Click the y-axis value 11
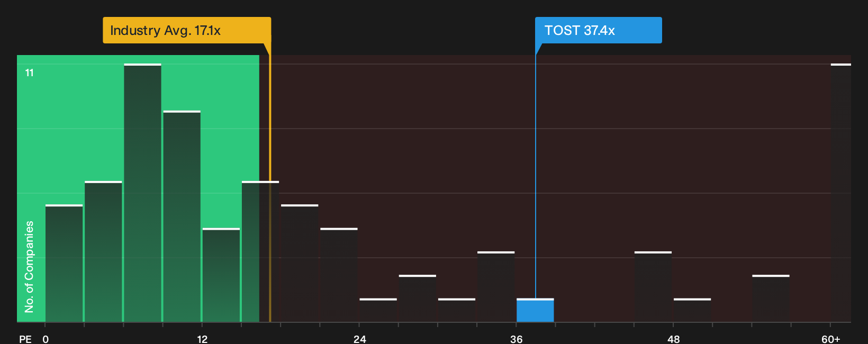The height and width of the screenshot is (344, 868). coord(30,73)
